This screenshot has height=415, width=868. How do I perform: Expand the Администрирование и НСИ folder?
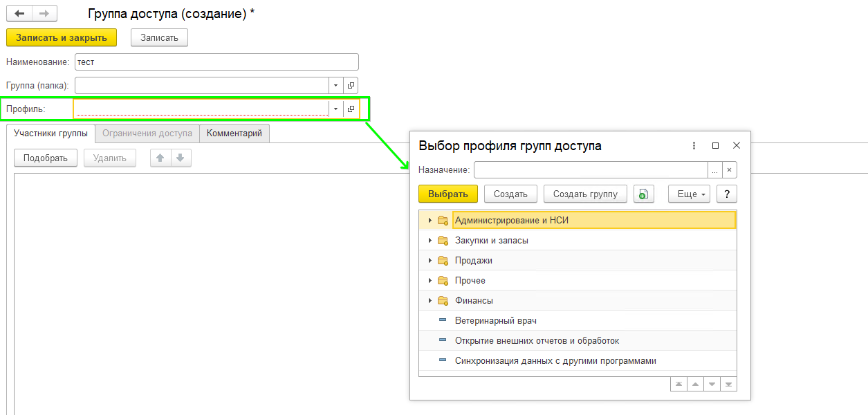tap(430, 221)
